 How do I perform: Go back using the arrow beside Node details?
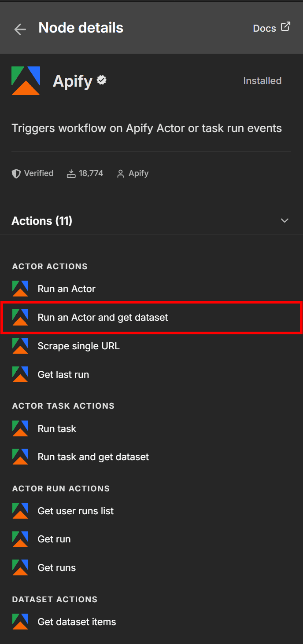point(20,29)
